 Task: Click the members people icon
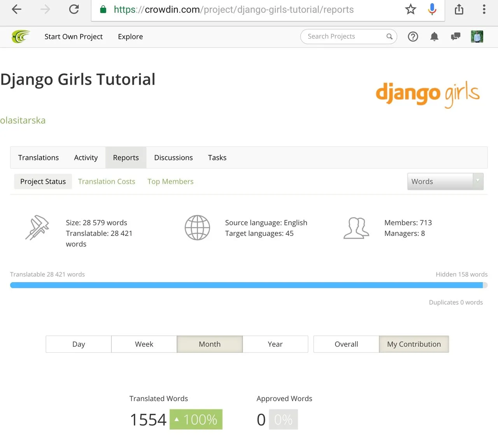[356, 228]
